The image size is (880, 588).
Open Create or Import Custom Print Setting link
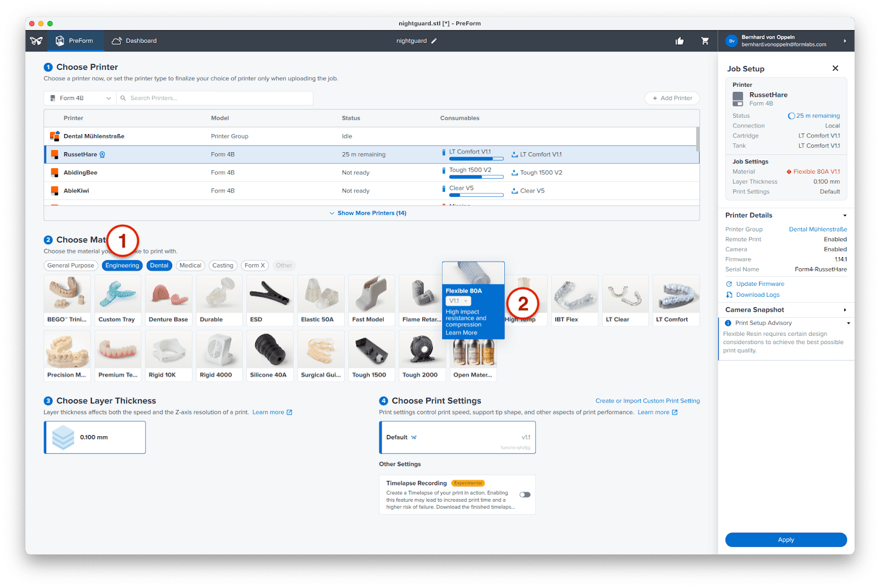coord(647,401)
